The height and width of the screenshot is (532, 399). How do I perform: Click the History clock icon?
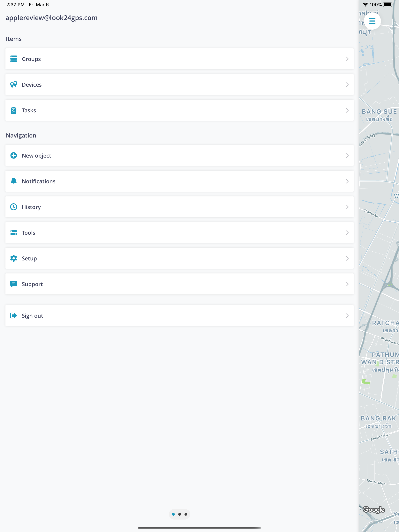pos(14,207)
